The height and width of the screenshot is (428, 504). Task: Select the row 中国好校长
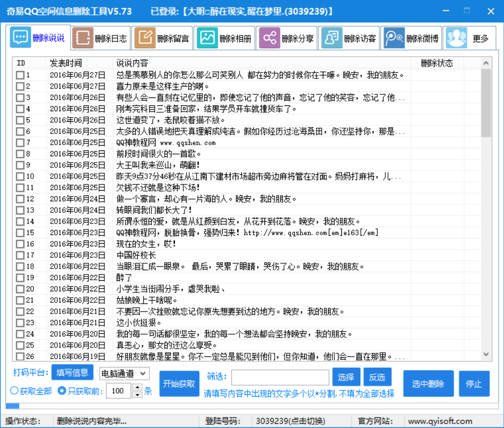point(247,255)
